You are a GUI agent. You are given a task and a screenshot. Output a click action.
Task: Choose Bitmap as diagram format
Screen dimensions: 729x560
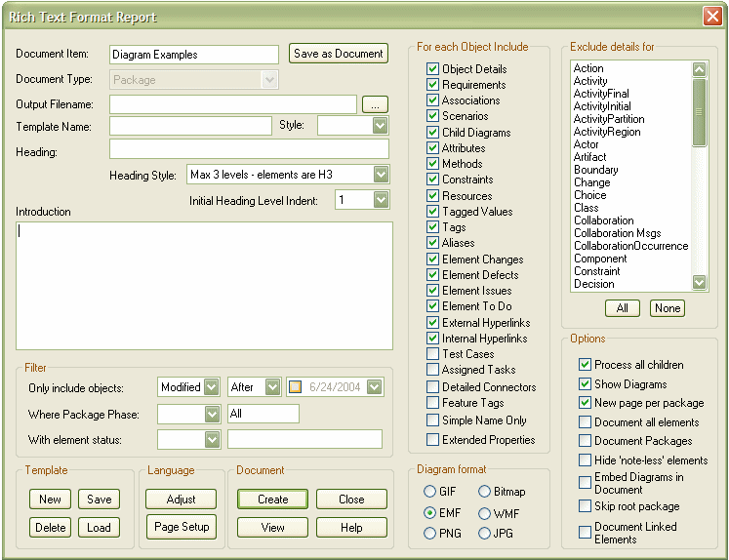click(485, 492)
